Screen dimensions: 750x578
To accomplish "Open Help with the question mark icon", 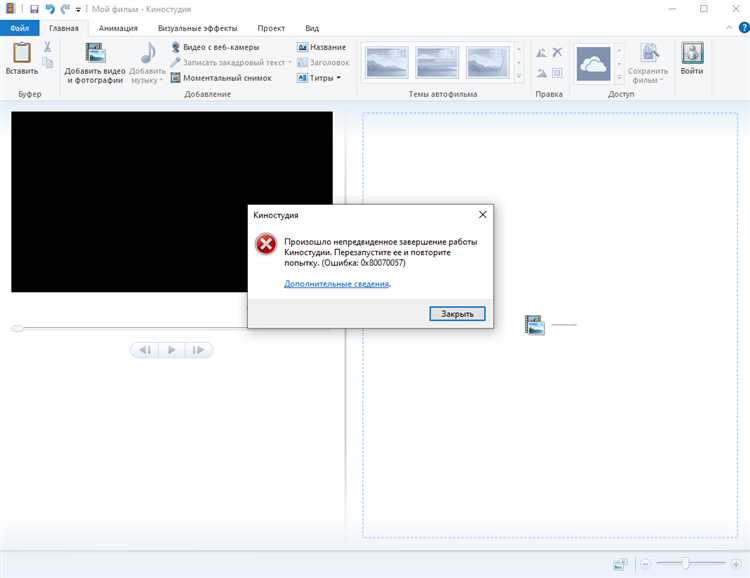I will click(744, 28).
